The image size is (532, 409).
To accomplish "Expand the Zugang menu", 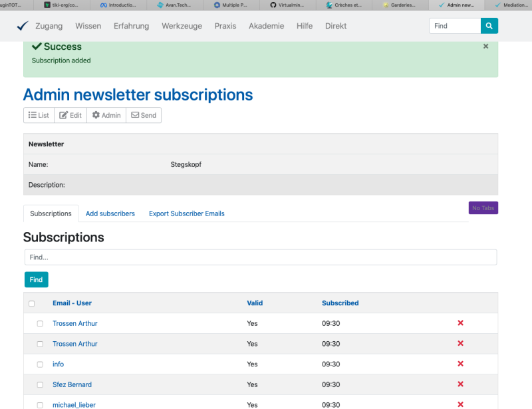I will [49, 26].
